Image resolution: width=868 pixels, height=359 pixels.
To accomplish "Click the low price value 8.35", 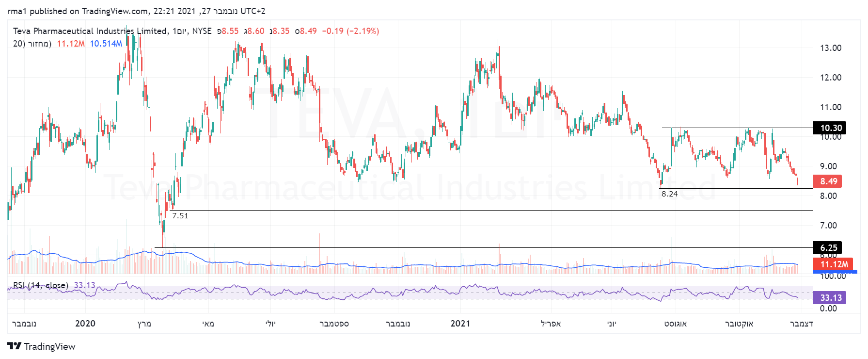I will click(281, 31).
